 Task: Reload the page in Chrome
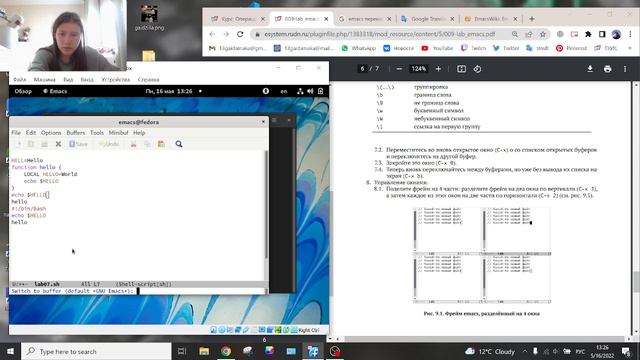(x=240, y=34)
